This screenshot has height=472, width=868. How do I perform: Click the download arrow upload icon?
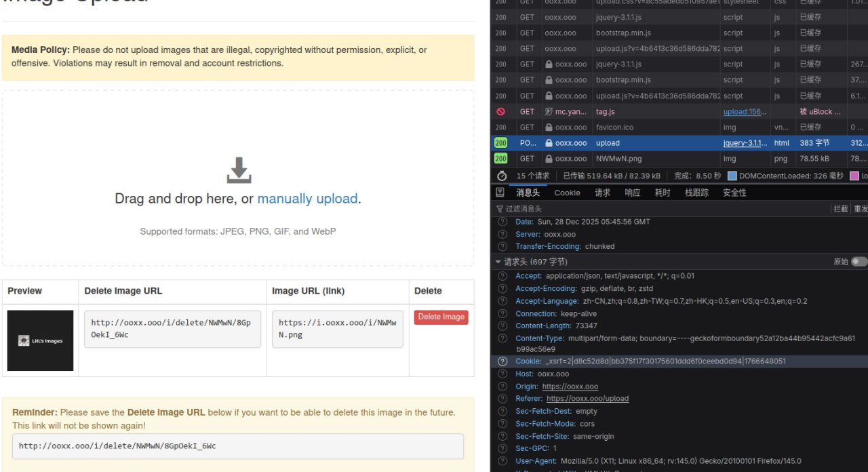(x=239, y=170)
